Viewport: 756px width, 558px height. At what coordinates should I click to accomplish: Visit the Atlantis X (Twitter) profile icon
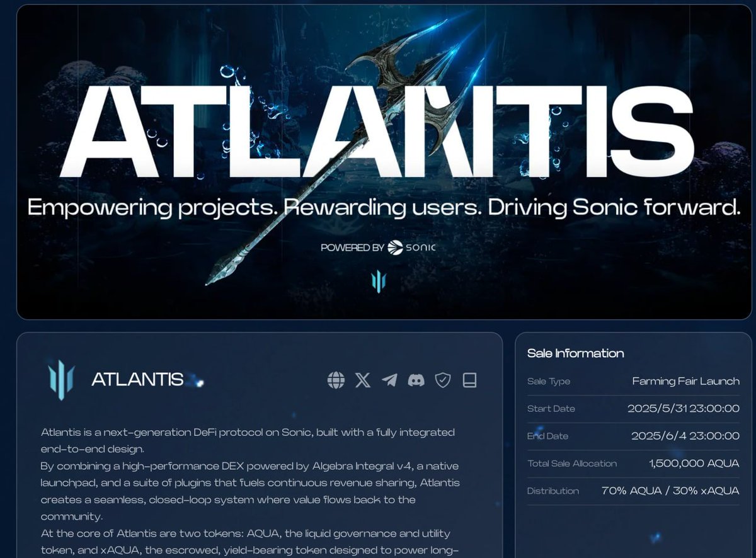[x=363, y=380]
